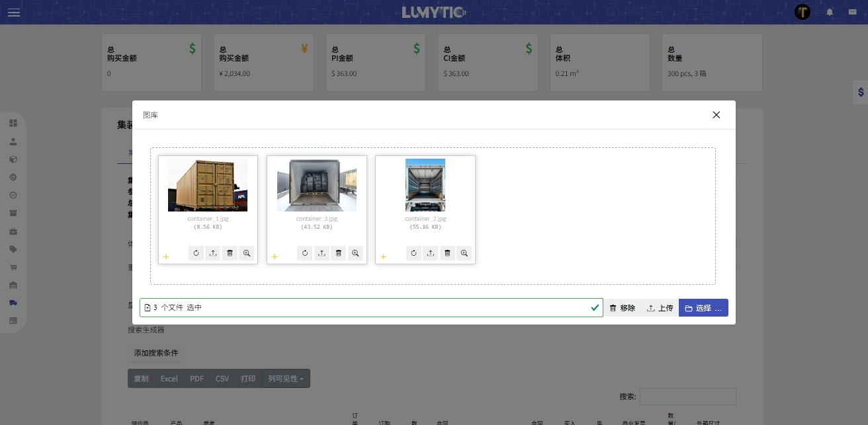
Task: Open the user profile avatar
Action: tap(803, 12)
